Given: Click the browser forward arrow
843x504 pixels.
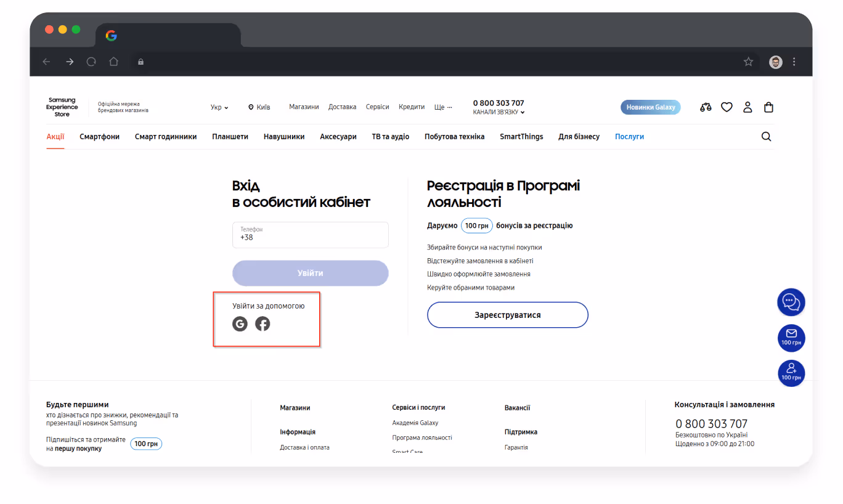Looking at the screenshot, I should point(69,62).
